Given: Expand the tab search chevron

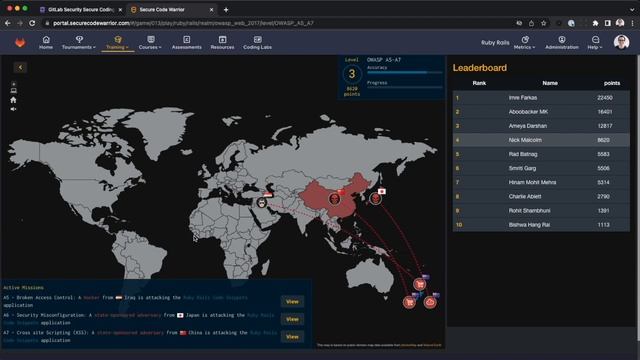Looking at the screenshot, I should [632, 9].
